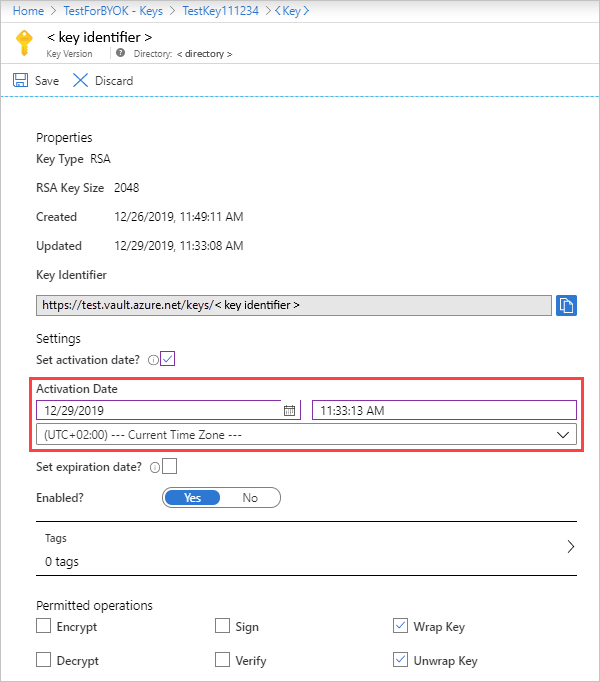Screen dimensions: 600x682
Task: Click the Discard X icon
Action: (x=81, y=80)
